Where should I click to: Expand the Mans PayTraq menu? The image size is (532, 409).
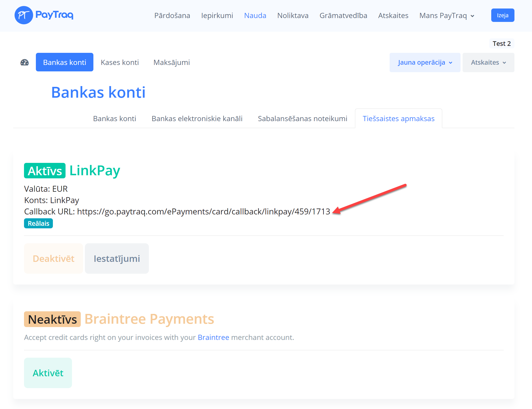(x=447, y=16)
